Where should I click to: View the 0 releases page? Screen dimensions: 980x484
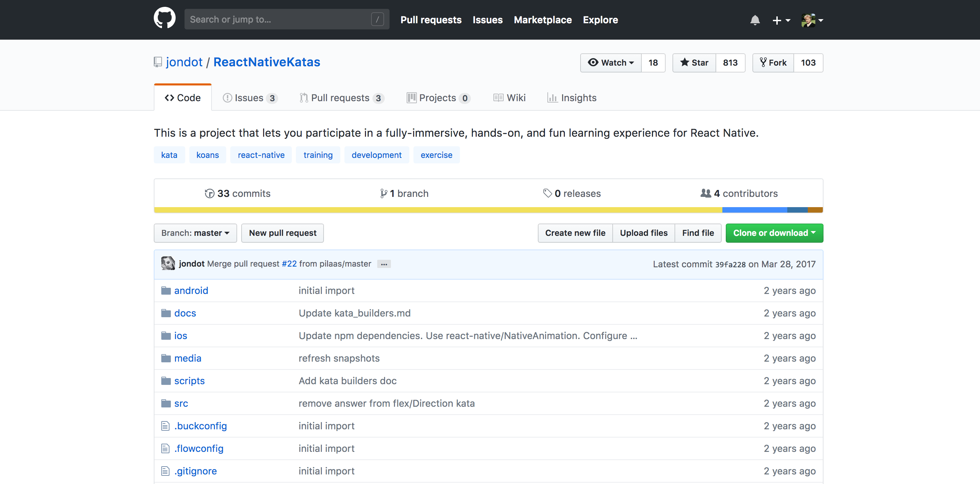point(572,193)
